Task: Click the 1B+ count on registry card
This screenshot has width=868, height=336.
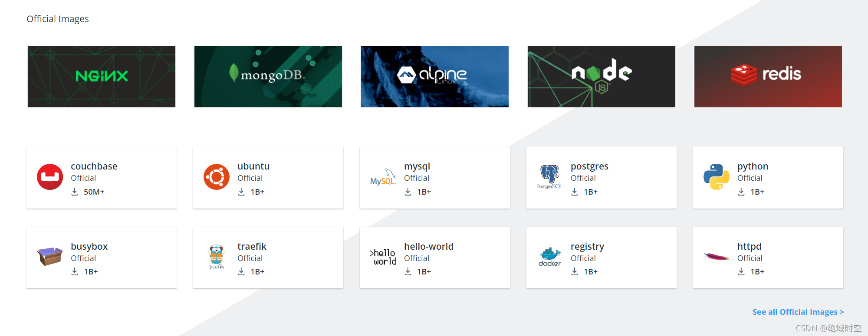Action: [591, 271]
